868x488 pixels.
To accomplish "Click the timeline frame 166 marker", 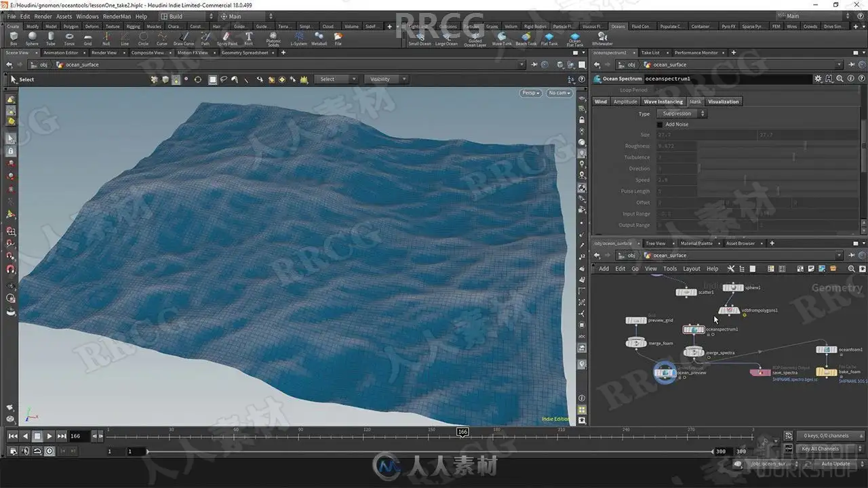I will point(462,432).
